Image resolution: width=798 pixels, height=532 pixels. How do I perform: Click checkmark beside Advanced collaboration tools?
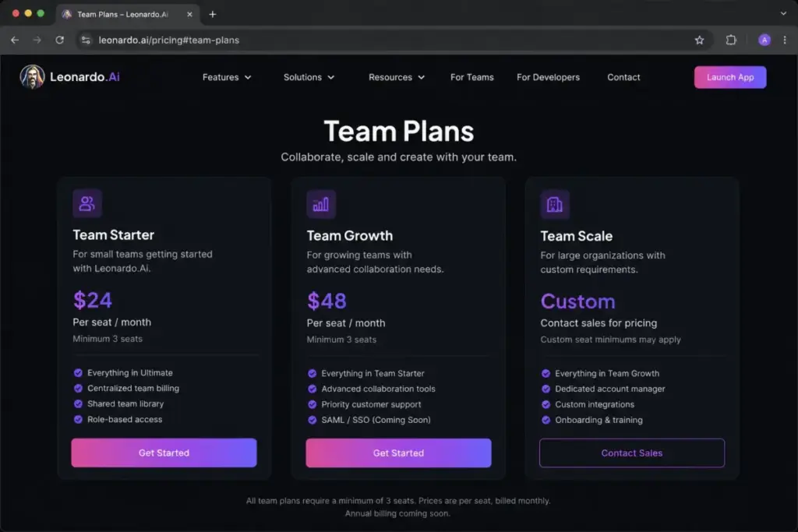click(x=312, y=389)
